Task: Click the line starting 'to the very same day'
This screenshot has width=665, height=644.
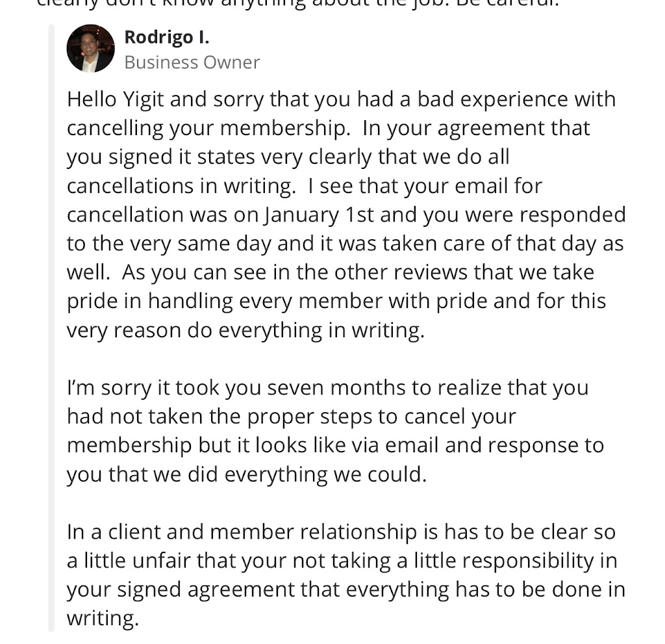Action: pyautogui.click(x=344, y=243)
